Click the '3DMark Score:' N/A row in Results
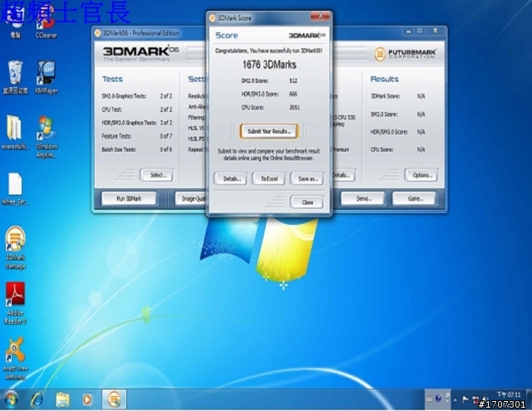 coord(398,96)
